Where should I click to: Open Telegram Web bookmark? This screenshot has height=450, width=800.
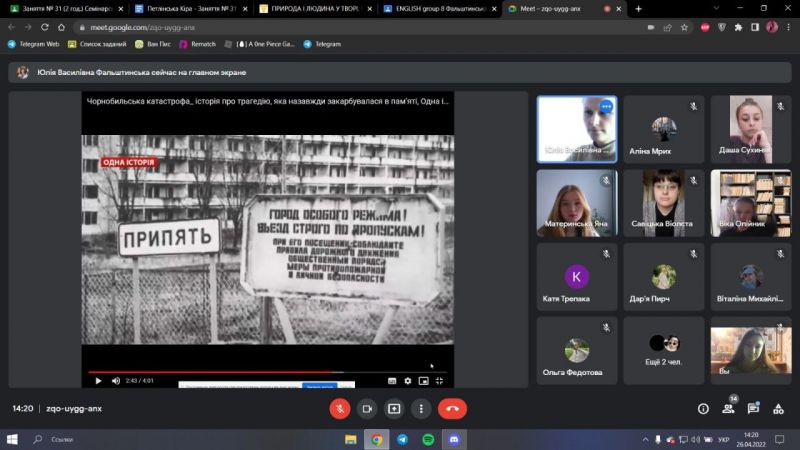[34, 44]
